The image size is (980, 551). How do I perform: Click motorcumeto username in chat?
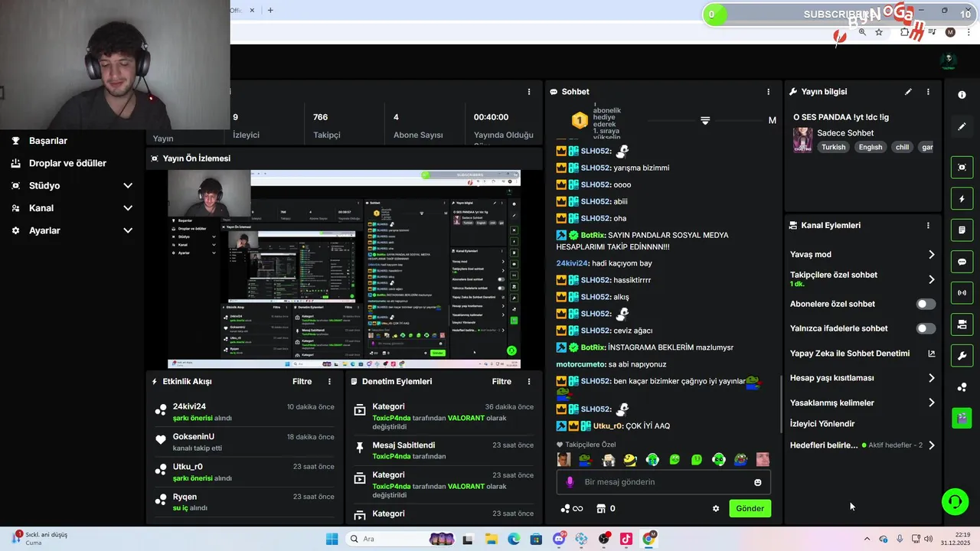[580, 364]
